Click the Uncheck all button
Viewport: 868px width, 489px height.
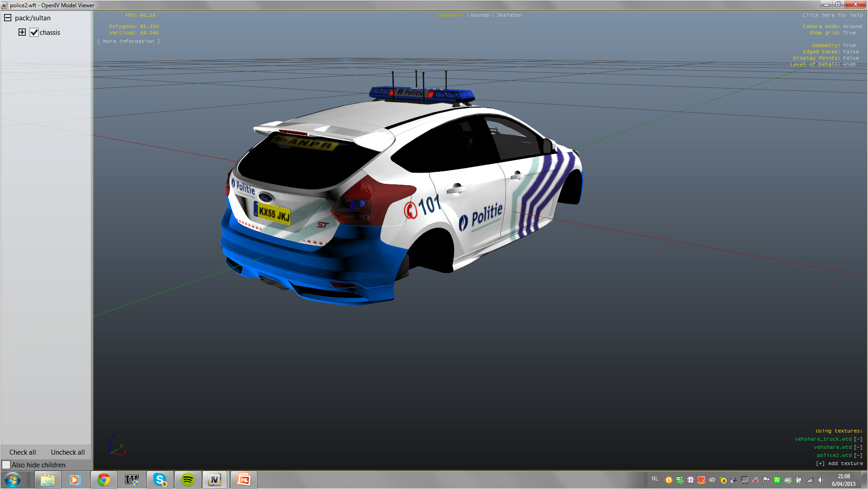click(68, 452)
